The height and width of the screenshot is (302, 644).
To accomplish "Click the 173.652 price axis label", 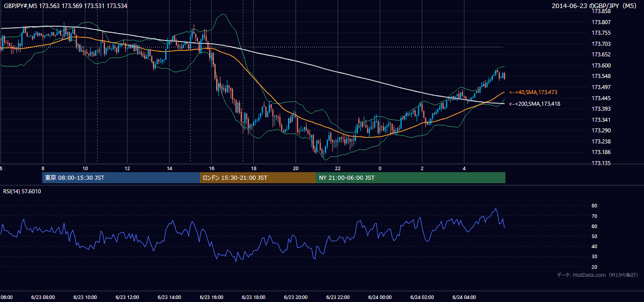I will [601, 54].
